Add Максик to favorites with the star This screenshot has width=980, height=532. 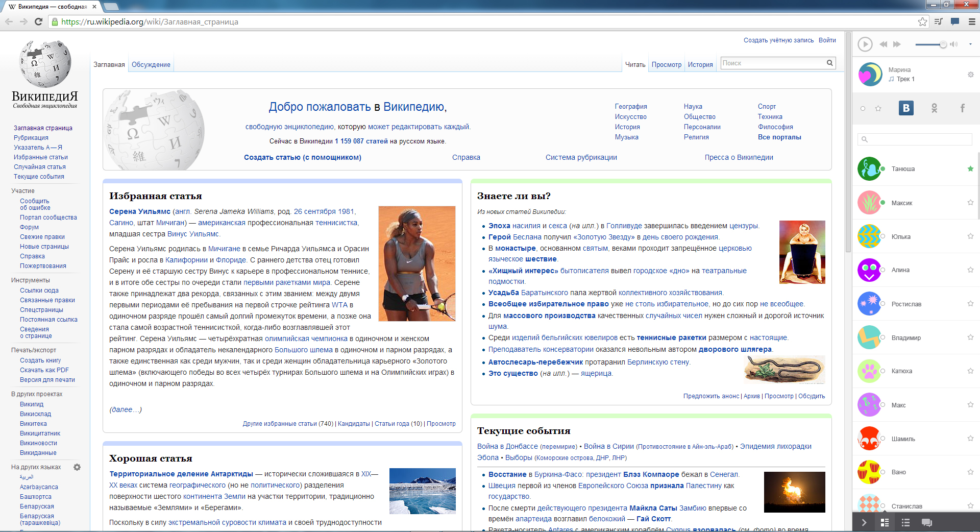click(x=970, y=203)
